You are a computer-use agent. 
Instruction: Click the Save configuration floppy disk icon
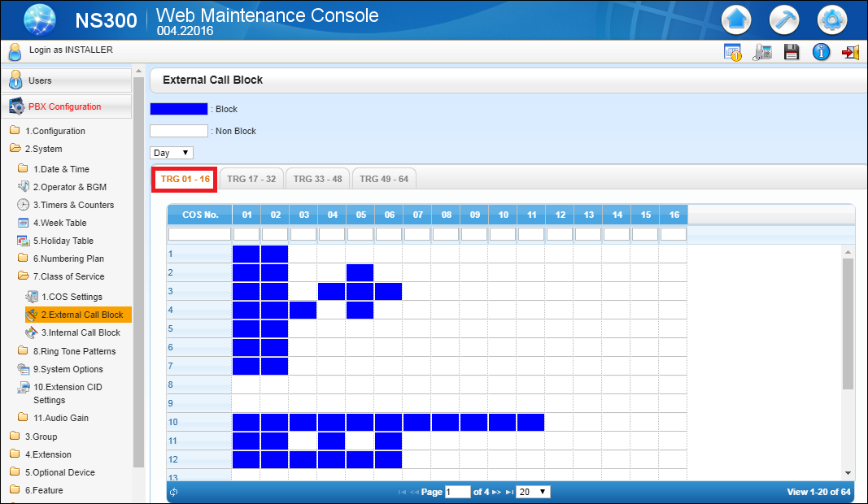point(791,51)
